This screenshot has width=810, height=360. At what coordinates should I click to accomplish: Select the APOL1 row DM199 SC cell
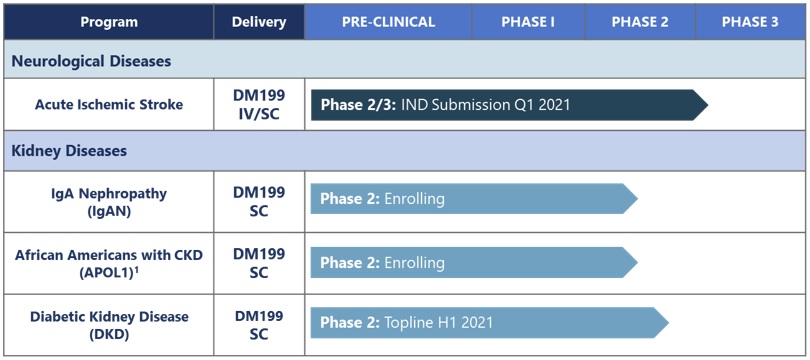(259, 263)
